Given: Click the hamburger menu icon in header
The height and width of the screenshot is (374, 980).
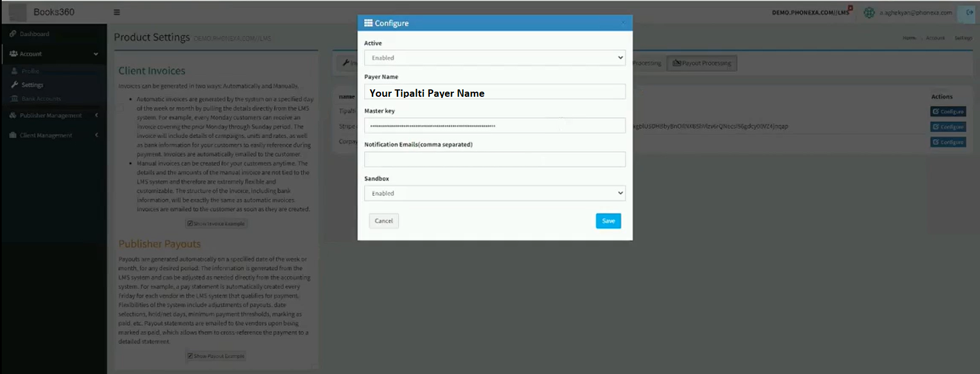Looking at the screenshot, I should point(117,12).
